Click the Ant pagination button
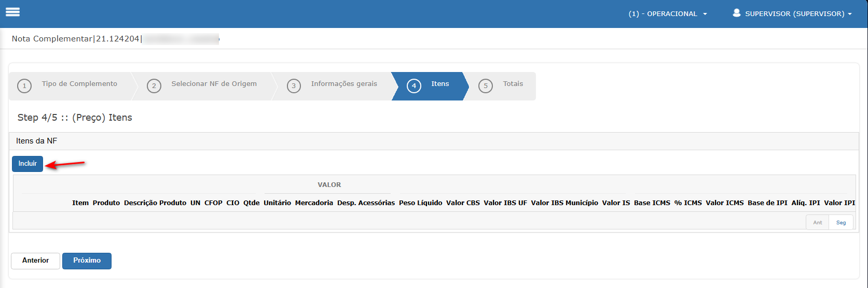 pyautogui.click(x=817, y=223)
